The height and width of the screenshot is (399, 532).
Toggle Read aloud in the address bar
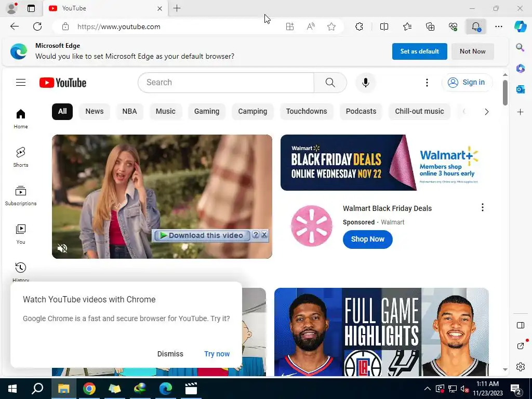click(x=311, y=26)
